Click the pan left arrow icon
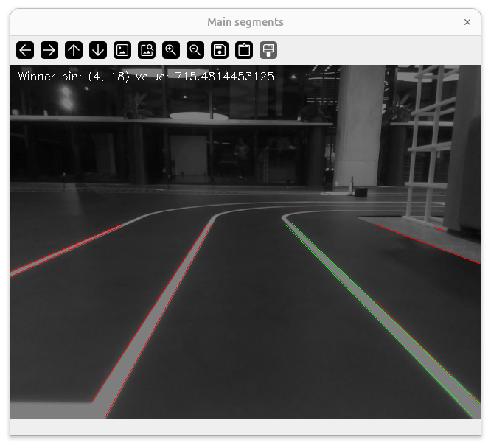This screenshot has width=491, height=448. pos(26,50)
